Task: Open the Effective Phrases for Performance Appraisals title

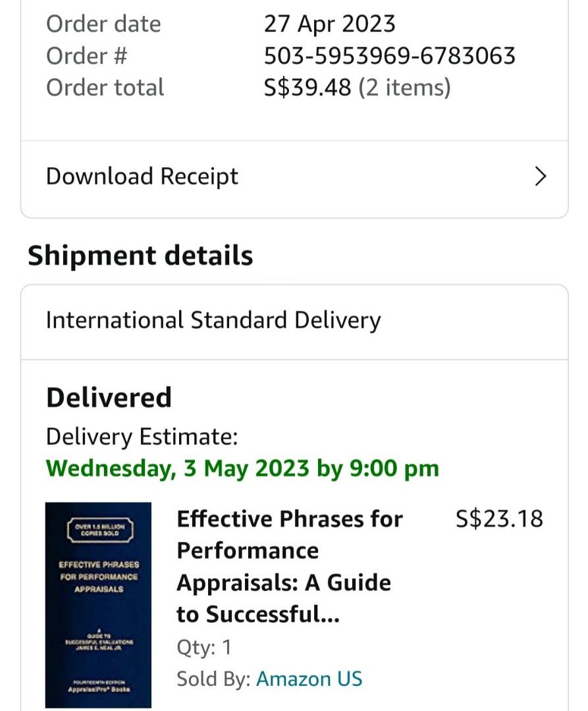Action: point(290,566)
